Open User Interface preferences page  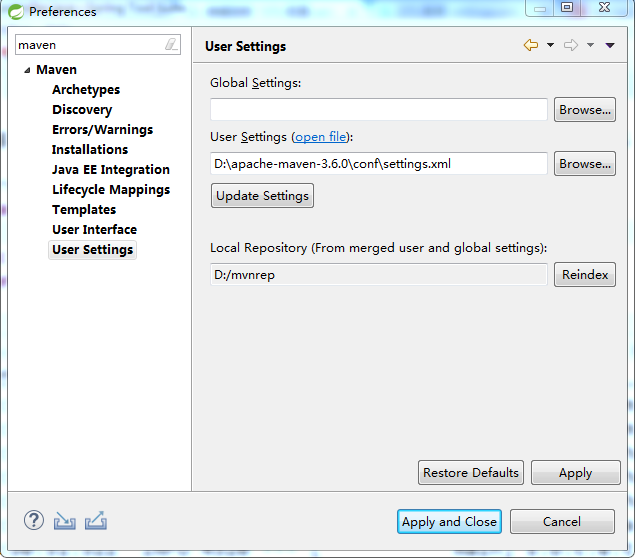click(x=94, y=230)
